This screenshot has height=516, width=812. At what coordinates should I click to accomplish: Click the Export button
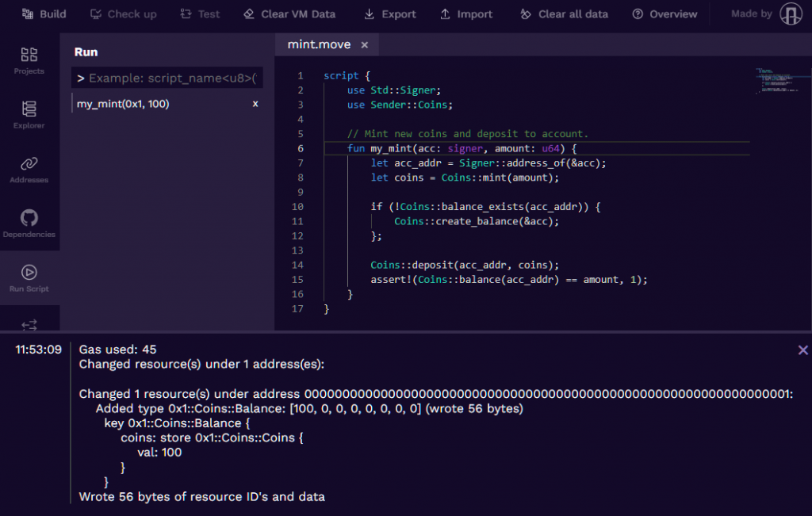[x=389, y=14]
